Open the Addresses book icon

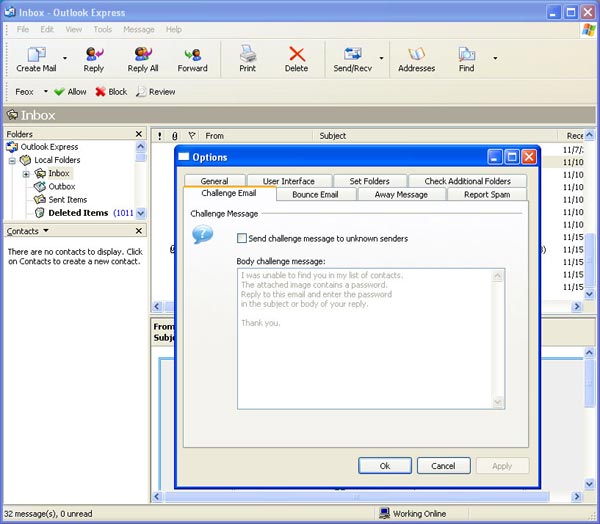tap(416, 54)
